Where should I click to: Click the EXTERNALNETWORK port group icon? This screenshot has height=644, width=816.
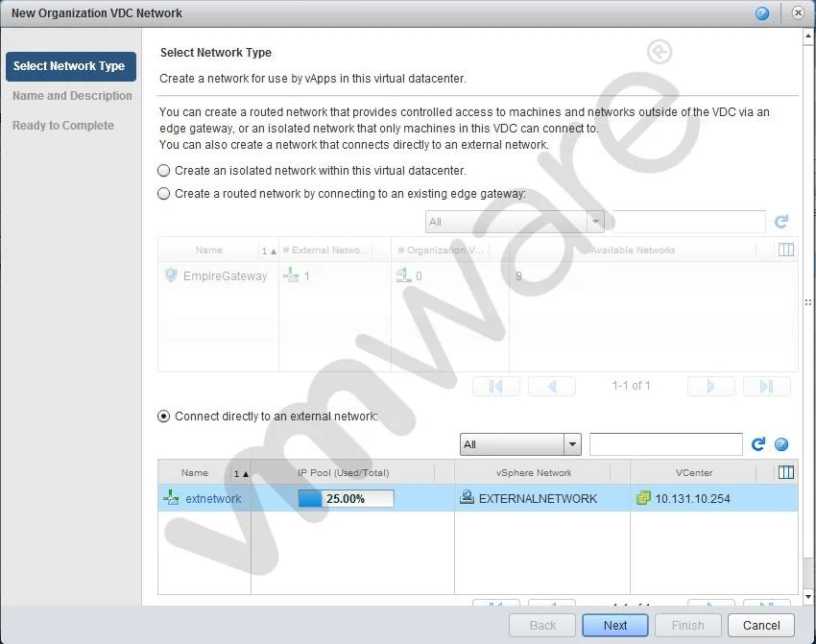click(467, 497)
